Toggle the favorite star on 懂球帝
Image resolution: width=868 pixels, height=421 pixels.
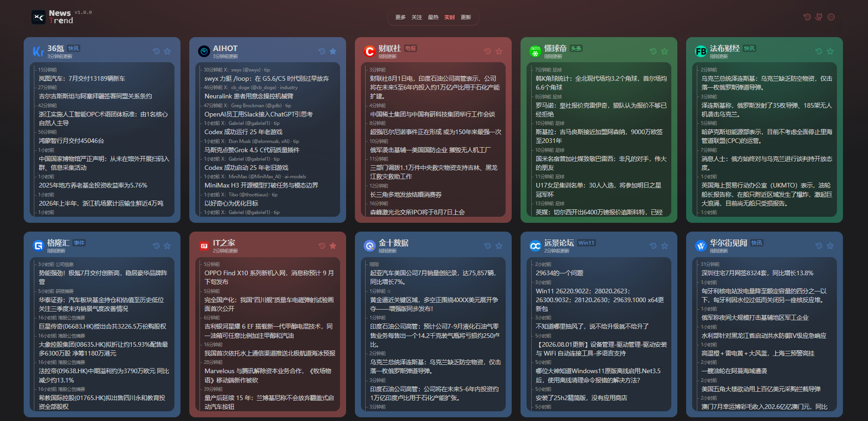click(x=664, y=51)
